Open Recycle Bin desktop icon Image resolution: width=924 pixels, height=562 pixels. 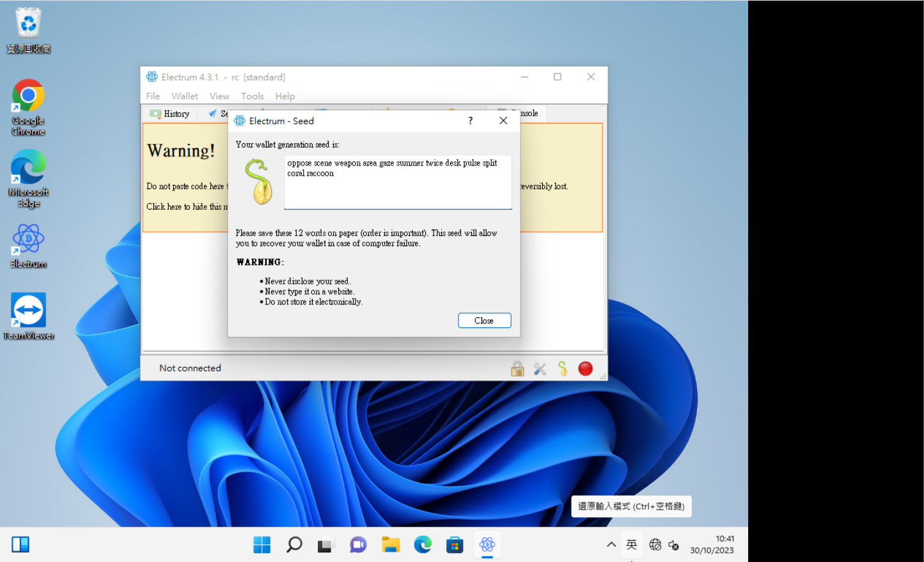click(28, 30)
